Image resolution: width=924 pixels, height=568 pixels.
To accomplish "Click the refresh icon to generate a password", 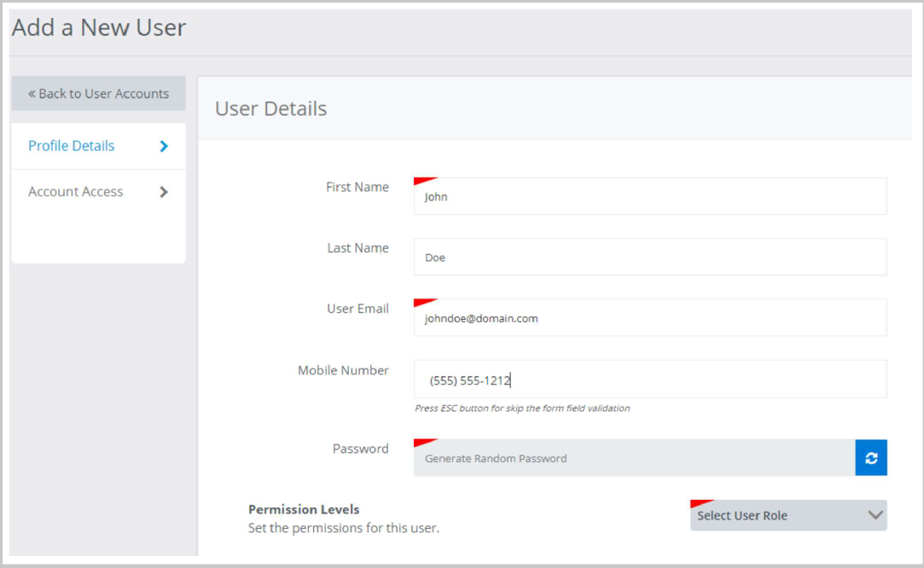I will [871, 458].
